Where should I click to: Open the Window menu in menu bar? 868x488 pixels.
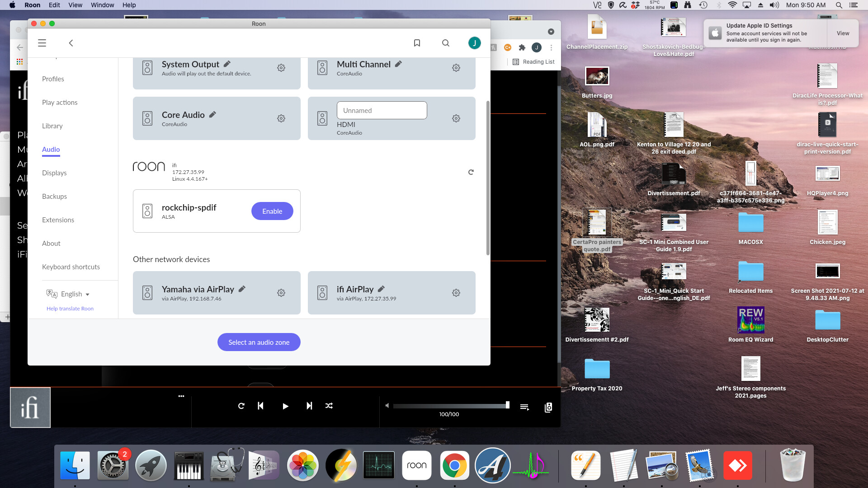(x=102, y=5)
